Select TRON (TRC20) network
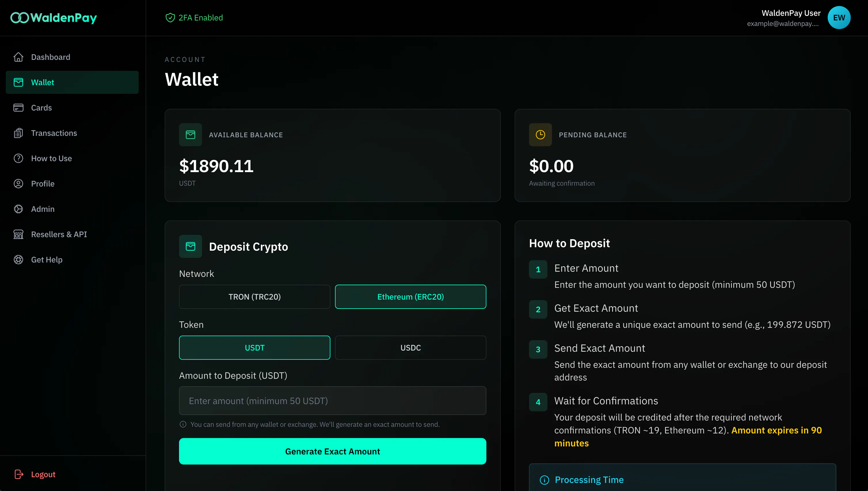The image size is (868, 491). [255, 296]
